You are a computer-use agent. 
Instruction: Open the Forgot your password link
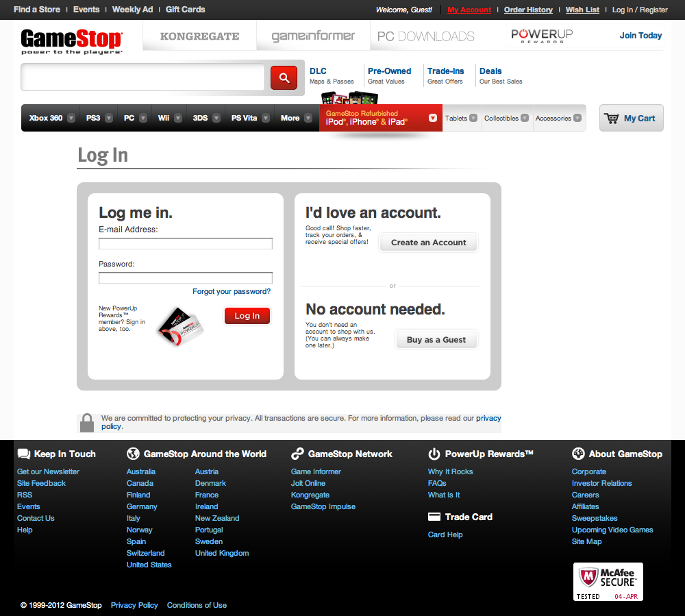coord(232,291)
